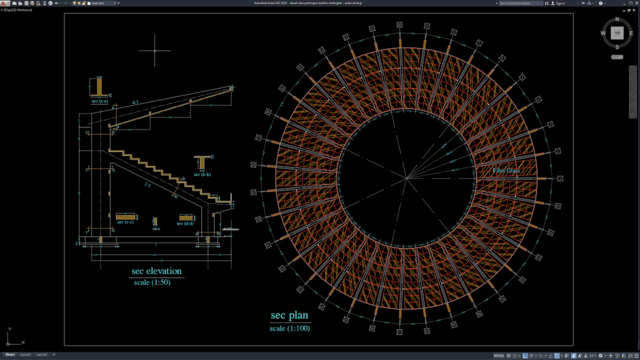
Task: Open the WCS dropdown below the ViewCube
Action: 617,57
